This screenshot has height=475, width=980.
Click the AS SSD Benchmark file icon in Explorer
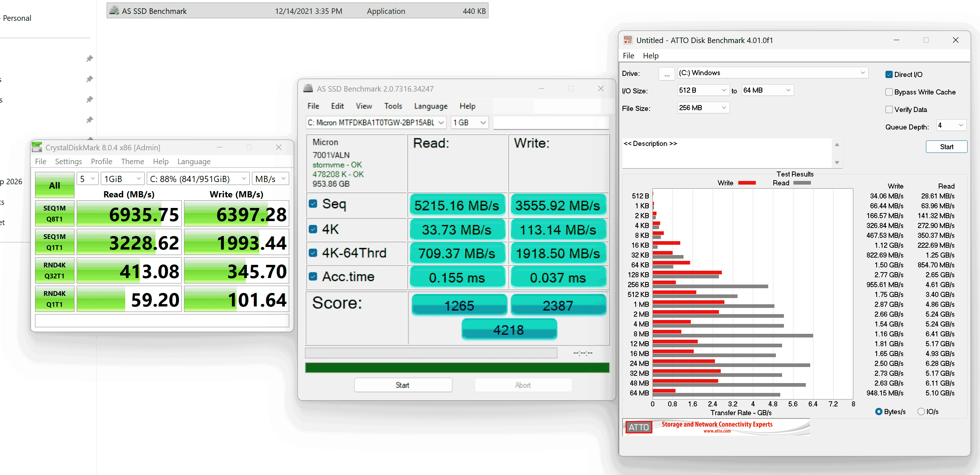(114, 11)
